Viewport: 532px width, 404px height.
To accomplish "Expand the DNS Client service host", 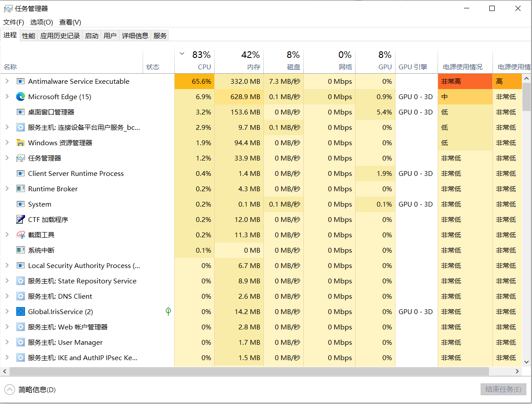I will [7, 296].
